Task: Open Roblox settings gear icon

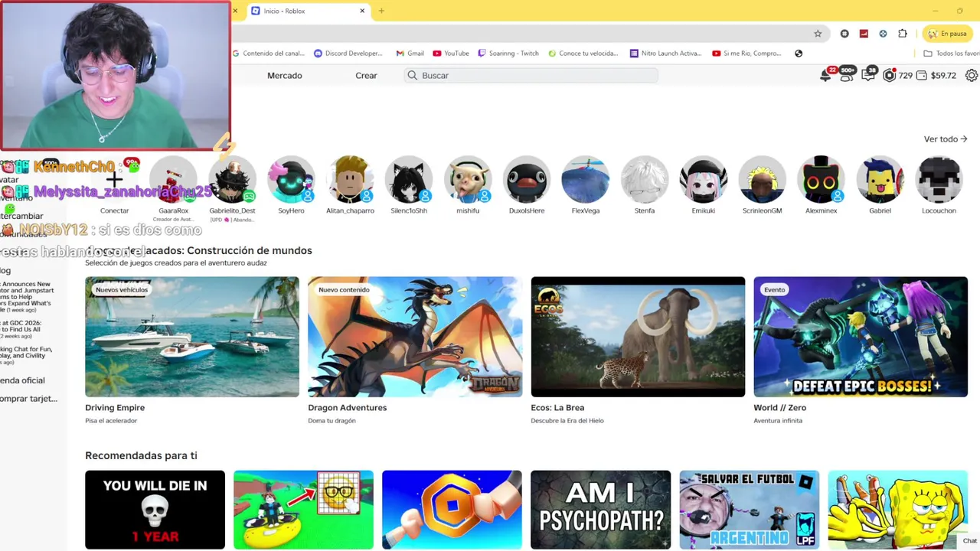Action: pyautogui.click(x=972, y=76)
